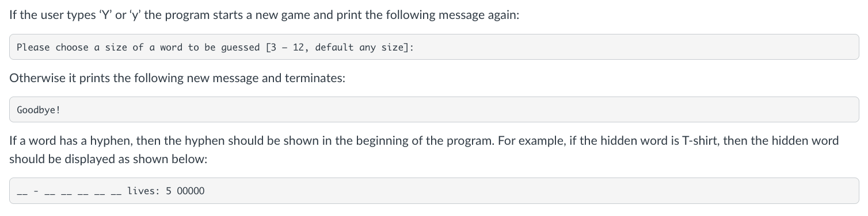868x216 pixels.
Task: Click empty area inside the Goodbye code box
Action: pyautogui.click(x=460, y=110)
